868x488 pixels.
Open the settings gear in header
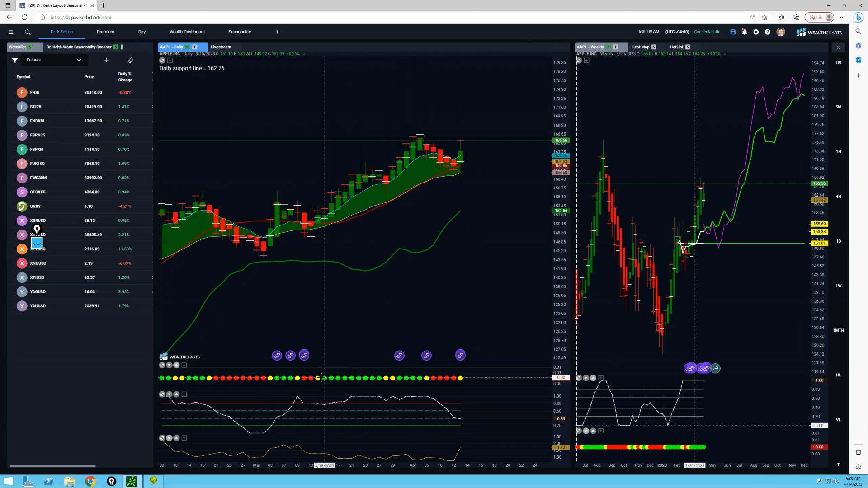756,32
